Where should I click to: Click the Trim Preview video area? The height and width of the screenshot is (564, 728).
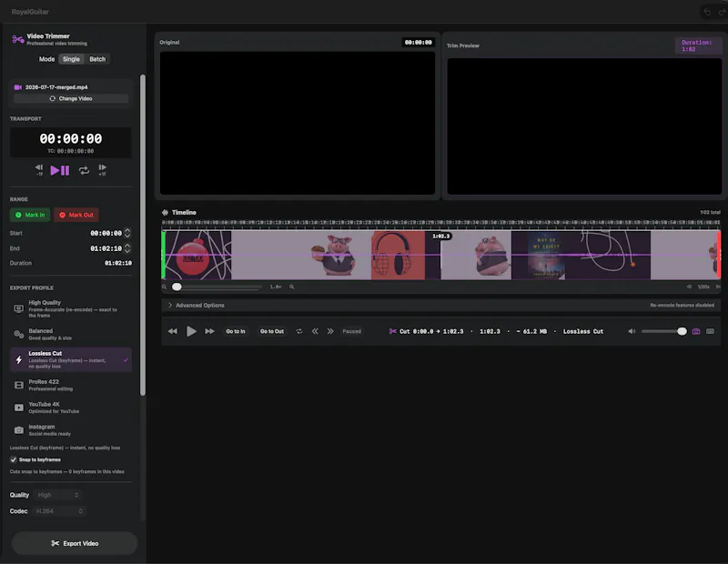click(584, 126)
